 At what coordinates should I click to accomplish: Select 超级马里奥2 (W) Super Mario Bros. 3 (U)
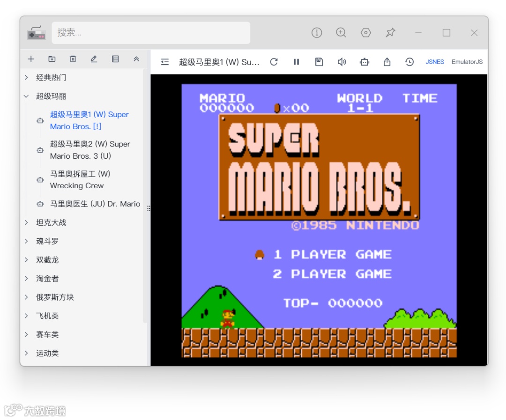pos(90,150)
